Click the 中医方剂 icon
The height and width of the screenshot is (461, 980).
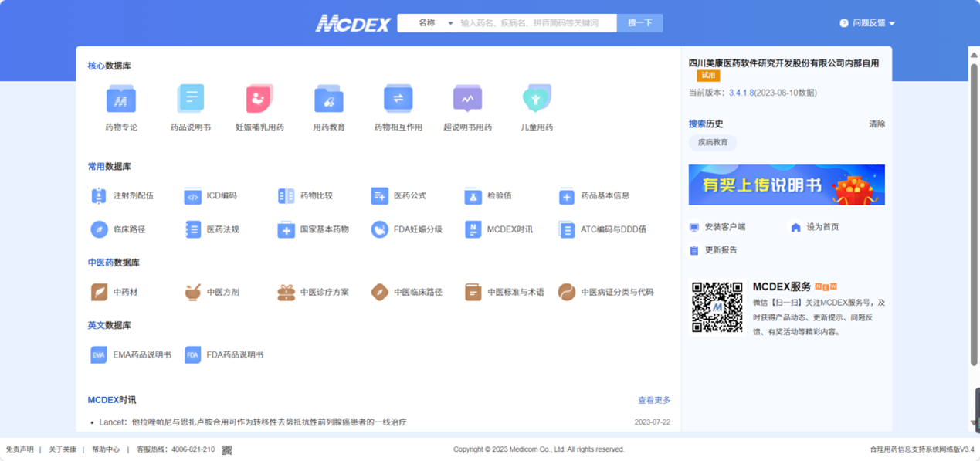(x=192, y=292)
